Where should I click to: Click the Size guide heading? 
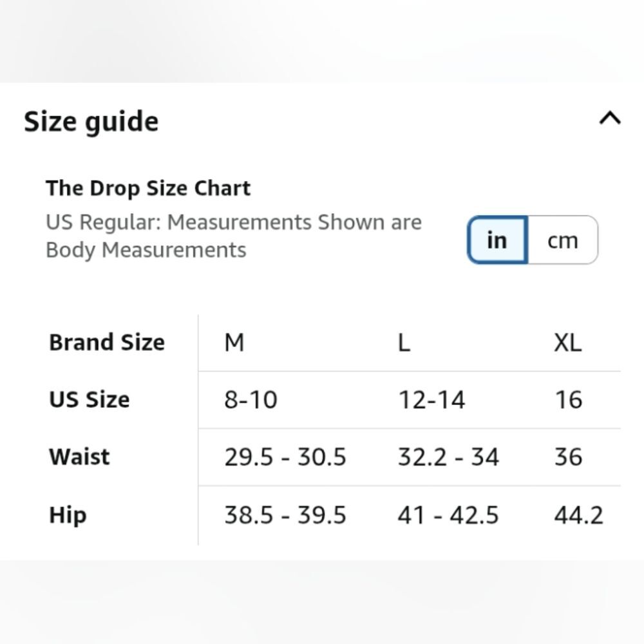click(91, 122)
